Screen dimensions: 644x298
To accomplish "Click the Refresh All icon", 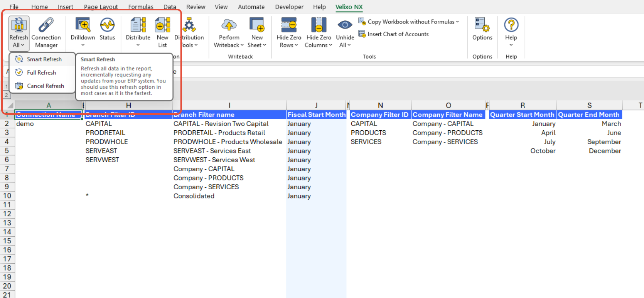I will pyautogui.click(x=19, y=25).
